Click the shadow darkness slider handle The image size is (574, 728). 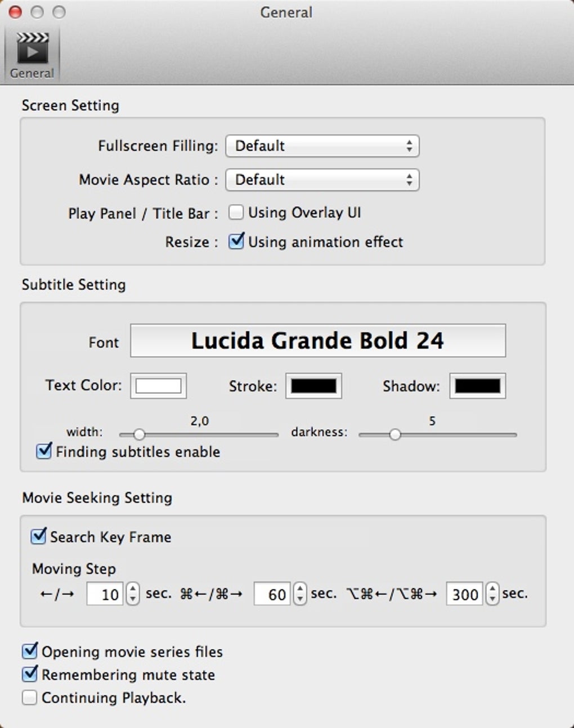(395, 434)
